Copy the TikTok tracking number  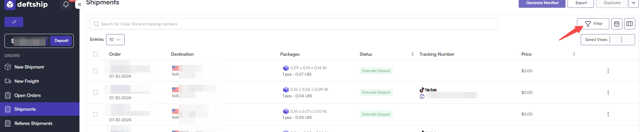tap(422, 97)
